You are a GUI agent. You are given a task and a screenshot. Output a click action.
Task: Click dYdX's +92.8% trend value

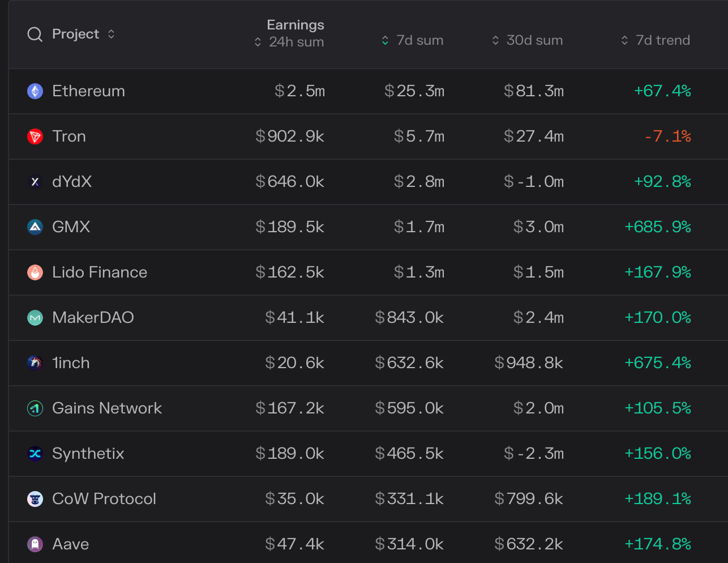pos(662,182)
